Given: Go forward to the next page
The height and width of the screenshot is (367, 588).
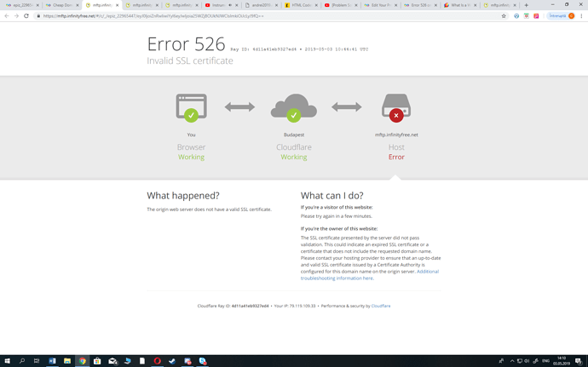Looking at the screenshot, I should [16, 16].
